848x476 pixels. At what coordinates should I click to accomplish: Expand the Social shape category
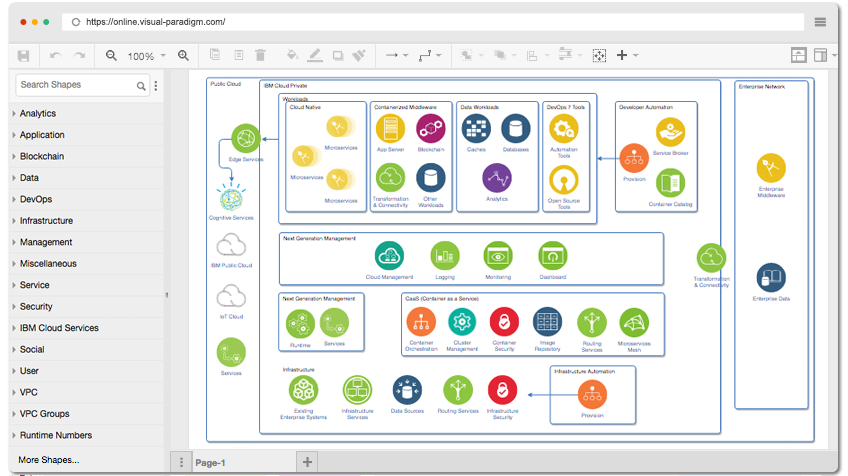click(87, 349)
